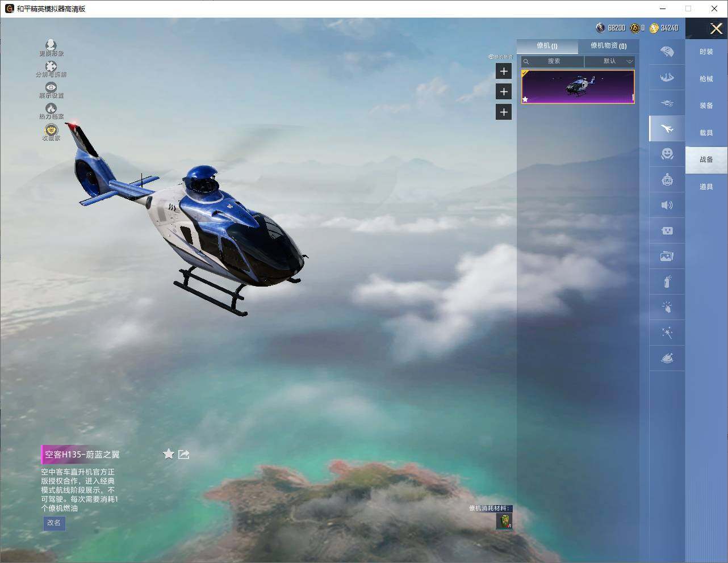The height and width of the screenshot is (563, 728).
Task: Select the drone category icon
Action: [667, 103]
